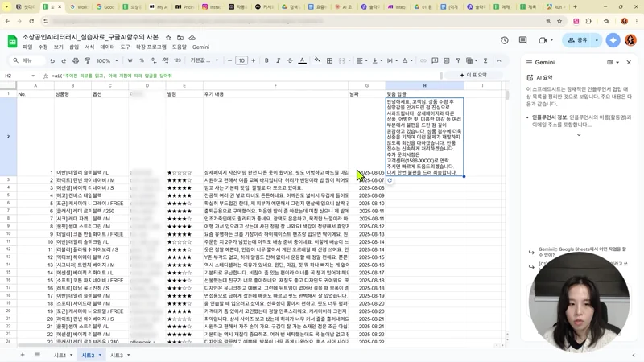Open the number format 123 menu

177,61
